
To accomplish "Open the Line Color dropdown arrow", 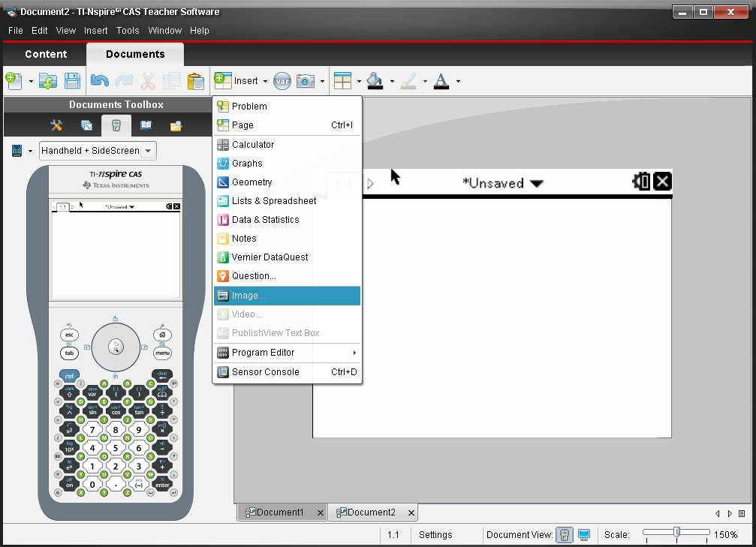I will 425,82.
